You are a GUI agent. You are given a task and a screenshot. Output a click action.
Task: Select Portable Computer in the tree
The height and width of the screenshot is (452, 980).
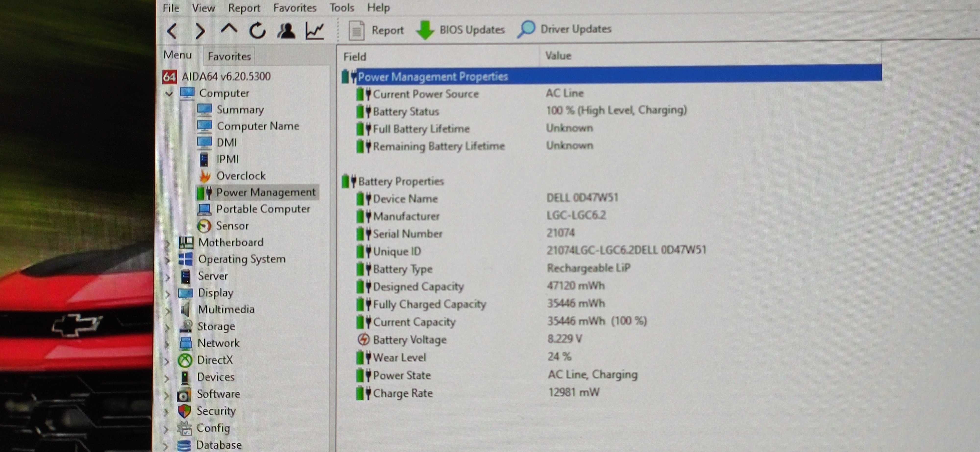pyautogui.click(x=263, y=209)
